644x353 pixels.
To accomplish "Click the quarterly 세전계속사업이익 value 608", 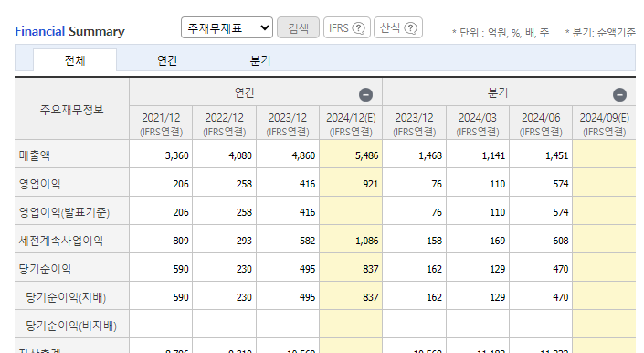I will [x=561, y=241].
